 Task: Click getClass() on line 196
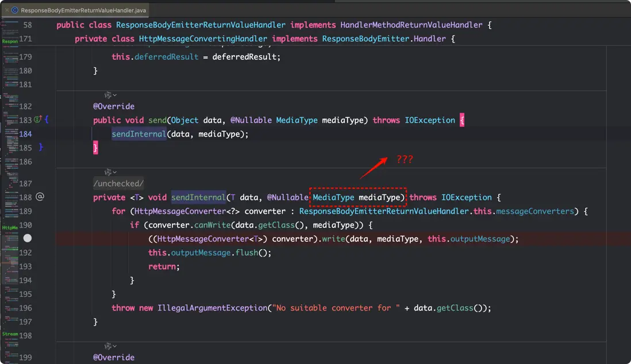[x=460, y=308]
